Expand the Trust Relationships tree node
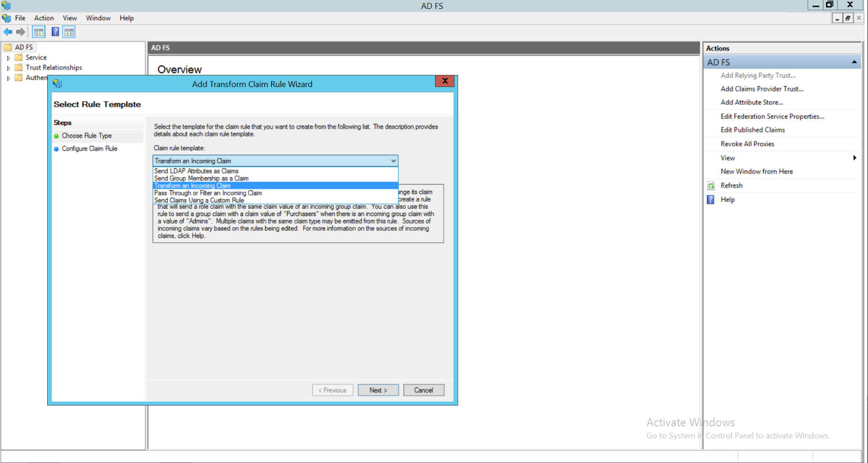 tap(8, 68)
